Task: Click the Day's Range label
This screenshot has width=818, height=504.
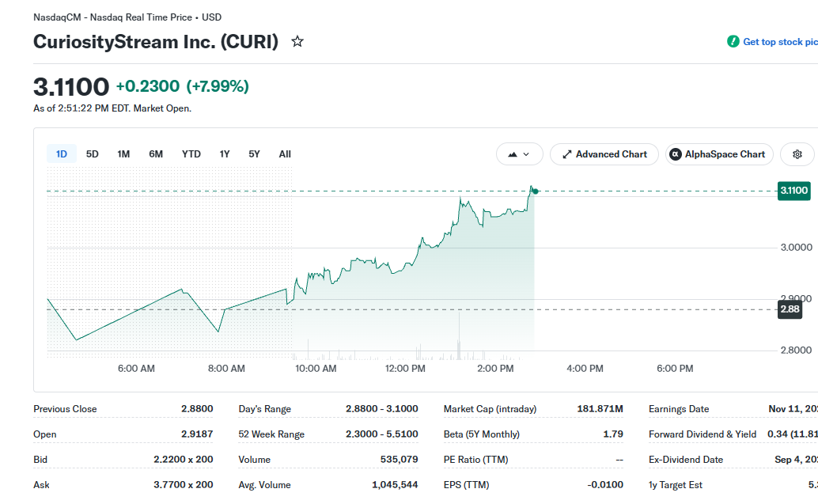Action: pos(264,409)
